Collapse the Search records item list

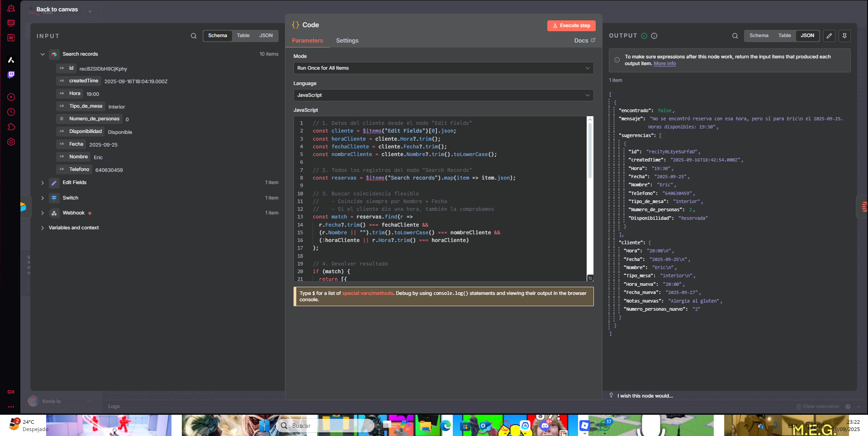(x=42, y=54)
